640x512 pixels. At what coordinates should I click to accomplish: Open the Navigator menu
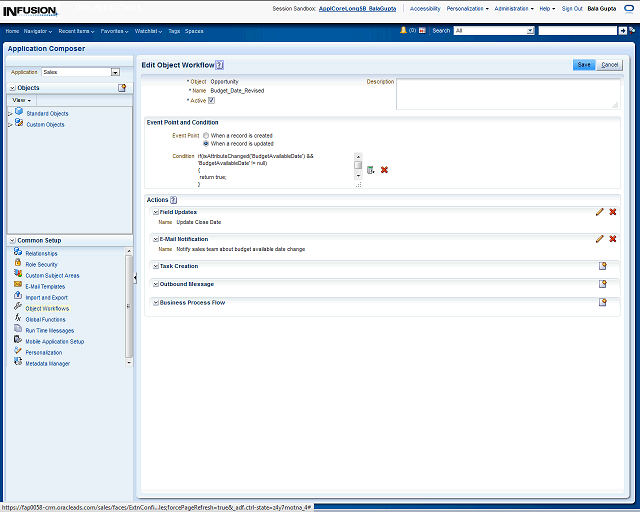(x=38, y=31)
